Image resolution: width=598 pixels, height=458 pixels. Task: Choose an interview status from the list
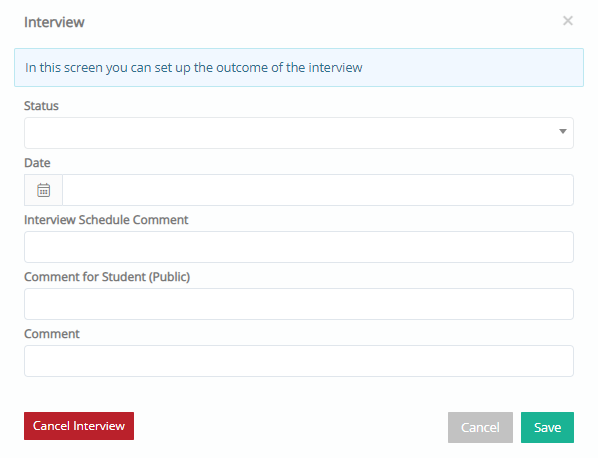click(x=299, y=133)
